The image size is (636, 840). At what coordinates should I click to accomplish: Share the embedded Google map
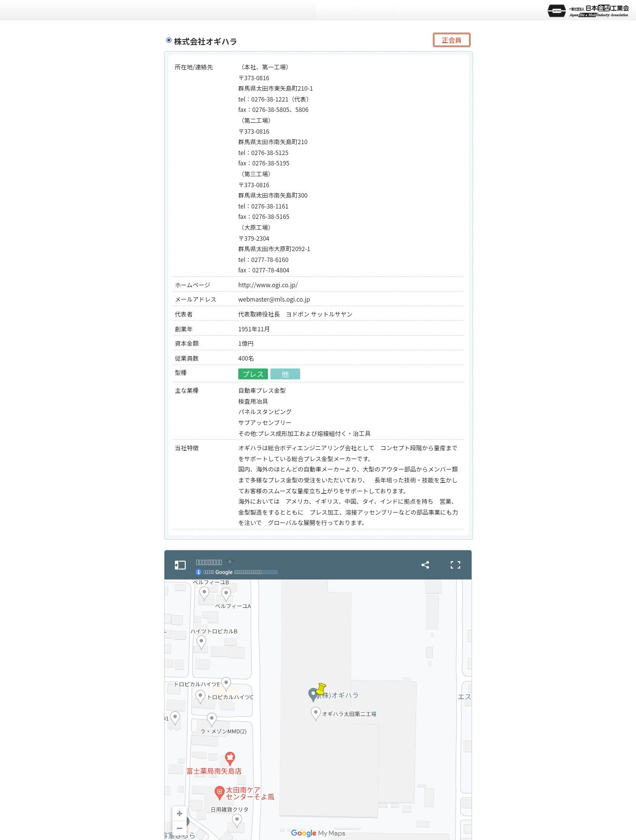pyautogui.click(x=425, y=565)
